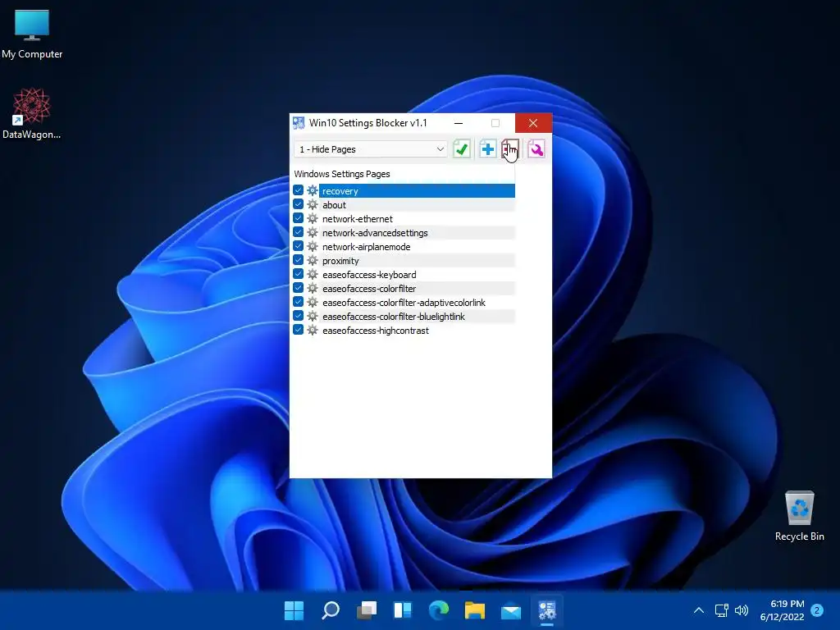
Task: Toggle the network-airplanemode checkbox
Action: [299, 246]
